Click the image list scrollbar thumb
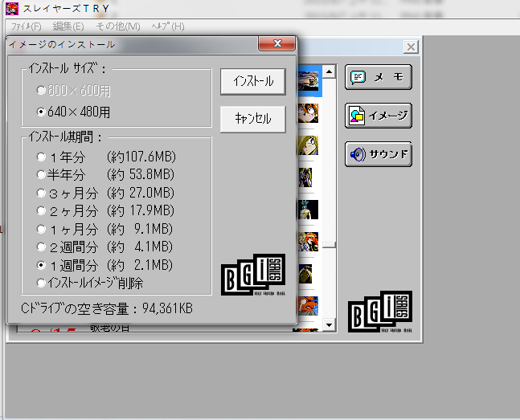Image resolution: width=520 pixels, height=420 pixels. pos(329,245)
